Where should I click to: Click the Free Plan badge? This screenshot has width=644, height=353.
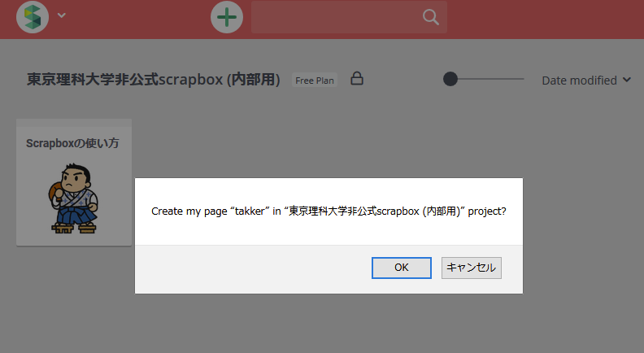pos(315,81)
